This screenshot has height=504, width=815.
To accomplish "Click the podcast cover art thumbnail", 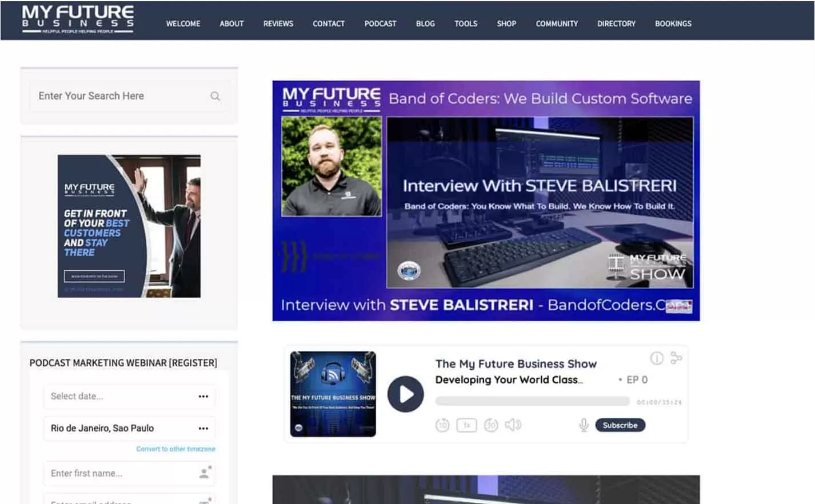I will [x=333, y=394].
